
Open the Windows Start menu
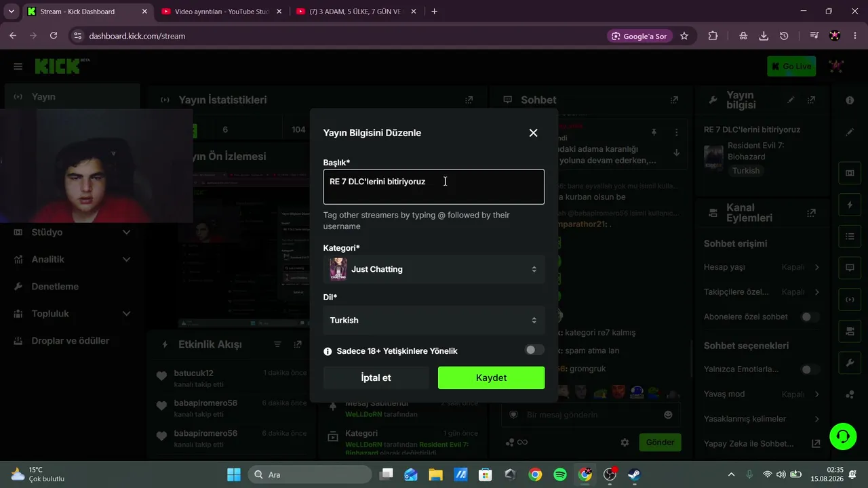[233, 474]
